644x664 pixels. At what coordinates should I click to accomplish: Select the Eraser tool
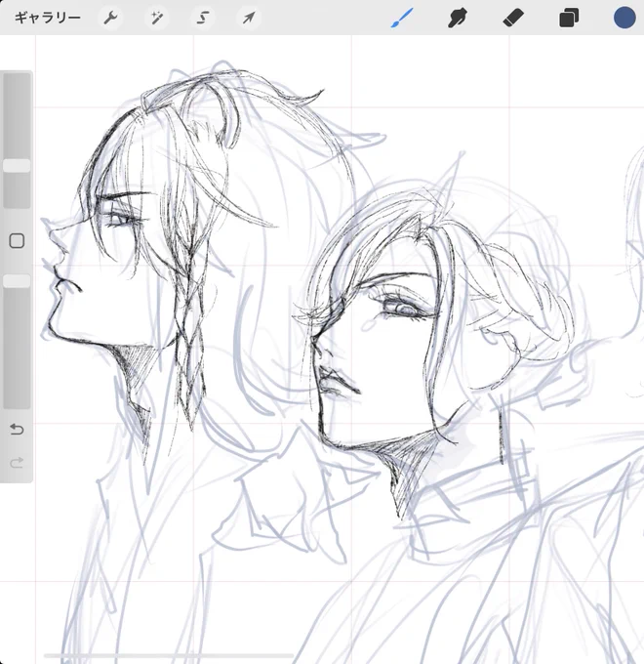coord(513,18)
